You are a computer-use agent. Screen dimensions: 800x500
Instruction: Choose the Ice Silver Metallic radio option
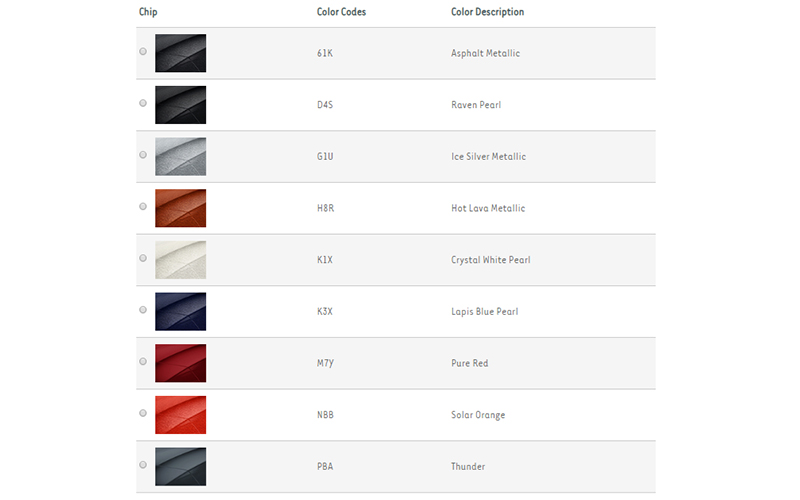pos(143,155)
